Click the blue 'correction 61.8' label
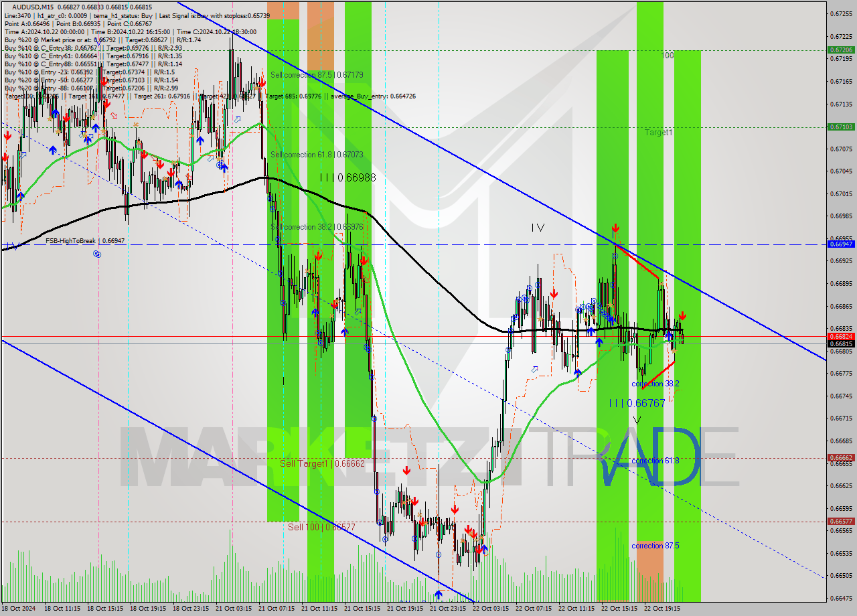Screen dimensions: 857x616 [x=655, y=461]
